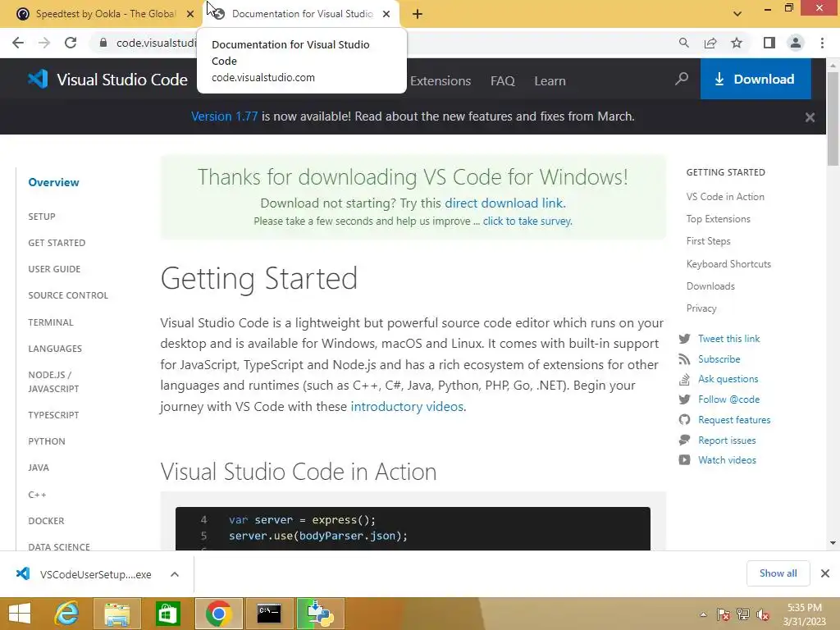Open the JAVA sidebar section

click(39, 468)
